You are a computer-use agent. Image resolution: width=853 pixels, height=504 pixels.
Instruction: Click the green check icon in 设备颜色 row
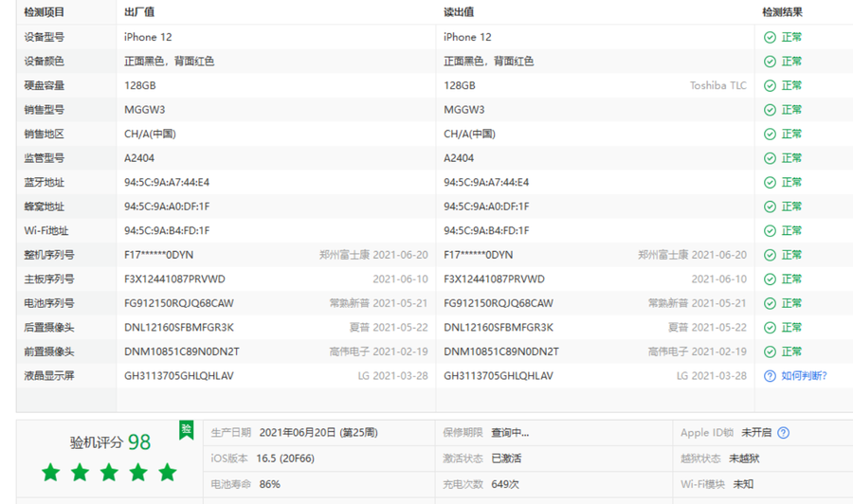point(770,62)
